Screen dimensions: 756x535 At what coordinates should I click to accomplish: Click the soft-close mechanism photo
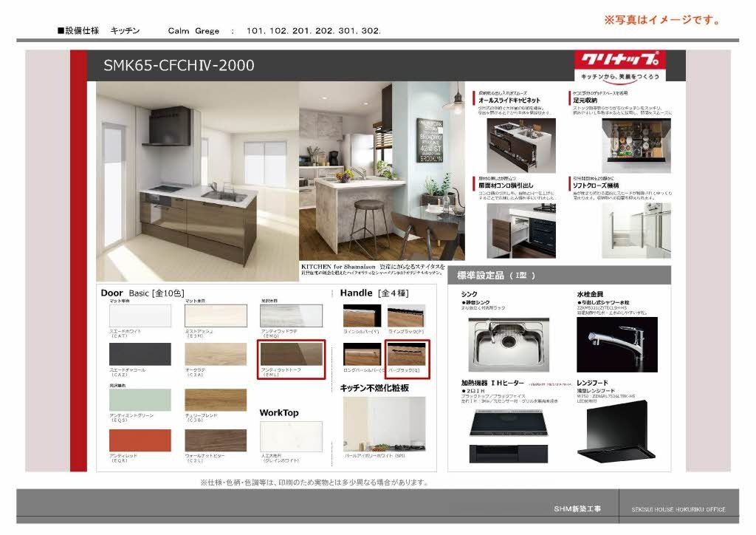click(x=636, y=231)
